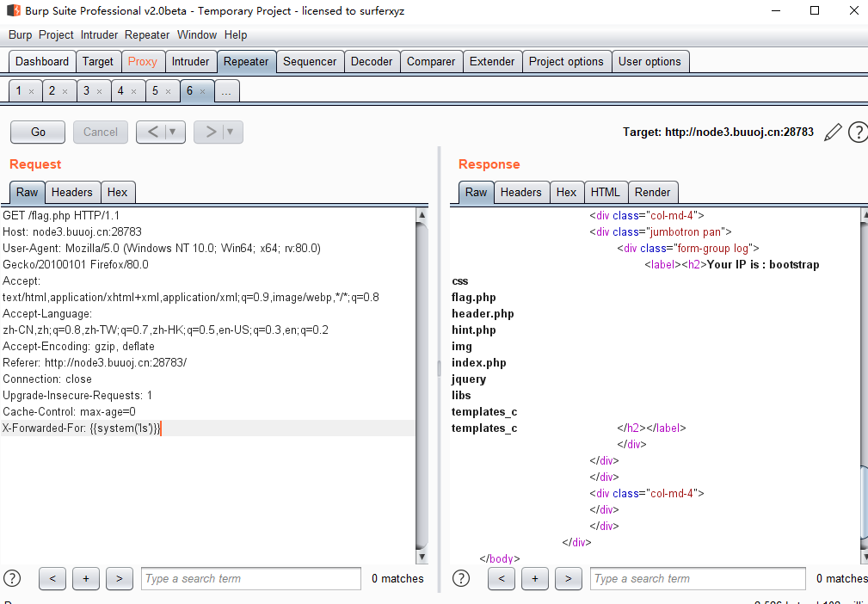Switch to the Dashboard tab
This screenshot has height=604, width=868.
pos(42,61)
